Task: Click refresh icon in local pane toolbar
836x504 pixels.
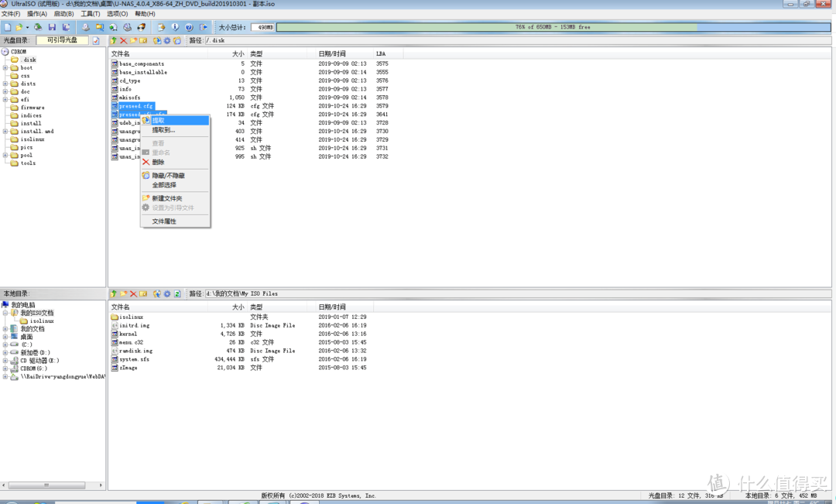Action: point(177,294)
